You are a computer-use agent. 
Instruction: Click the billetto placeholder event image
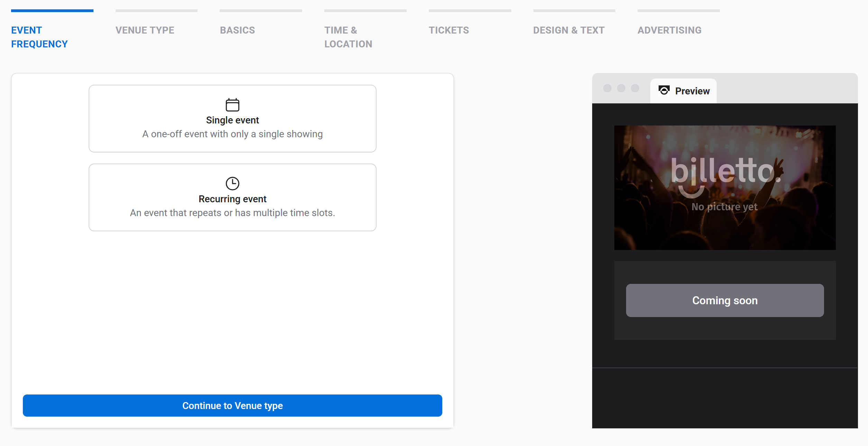point(725,188)
